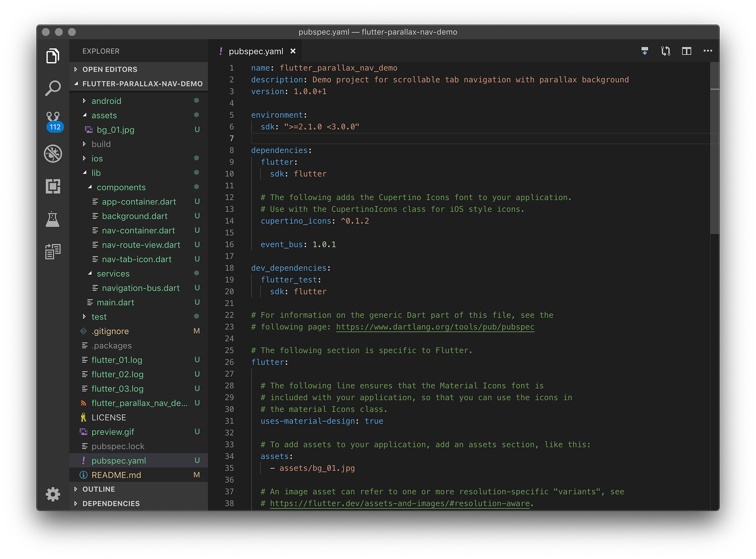Open the dartlang.org pubspec documentation link

pos(435,327)
